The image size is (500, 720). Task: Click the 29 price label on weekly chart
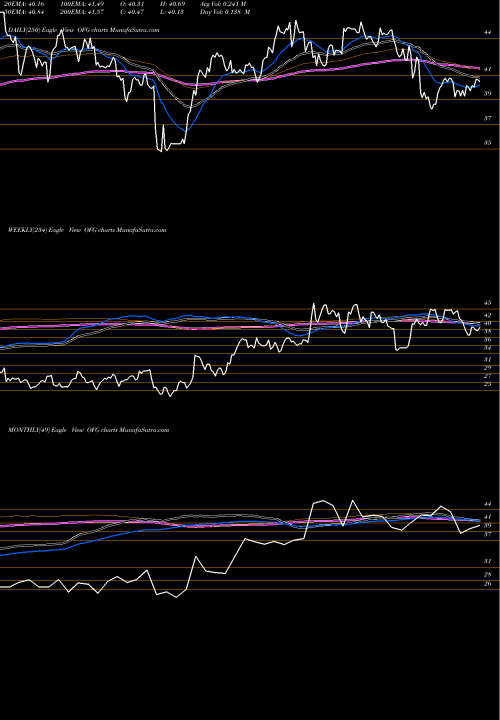coord(488,368)
